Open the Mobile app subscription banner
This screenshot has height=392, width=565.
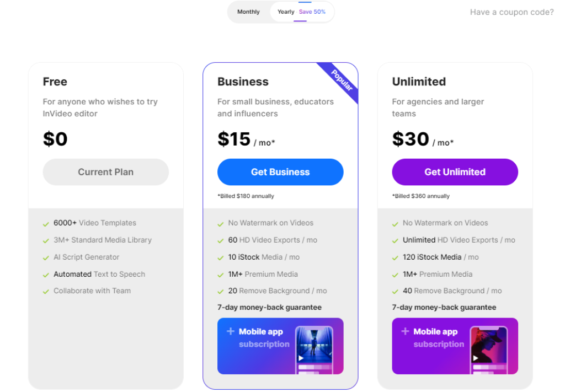[x=280, y=346]
